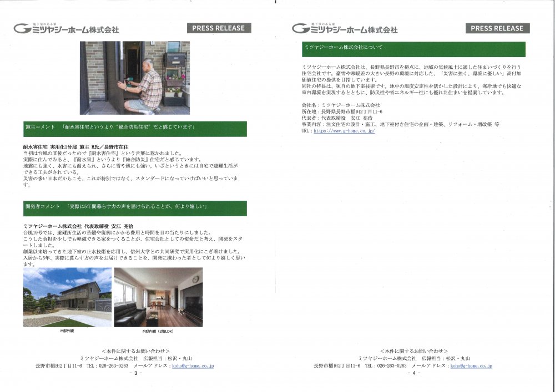Click the 開発者コメント green heading banner

(x=135, y=208)
